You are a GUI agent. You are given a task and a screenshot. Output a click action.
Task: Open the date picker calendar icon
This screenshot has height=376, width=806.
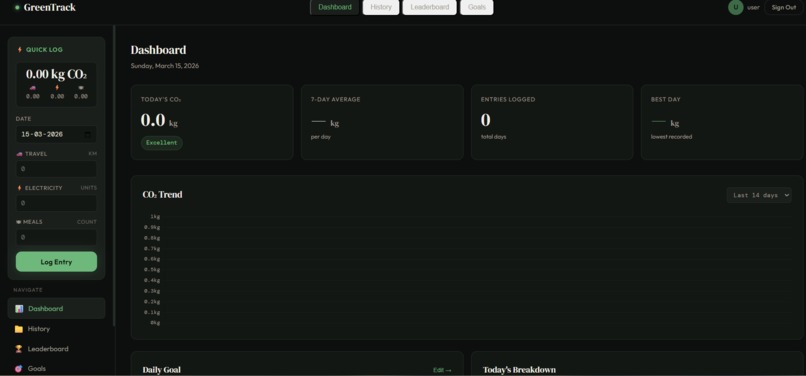pos(87,134)
